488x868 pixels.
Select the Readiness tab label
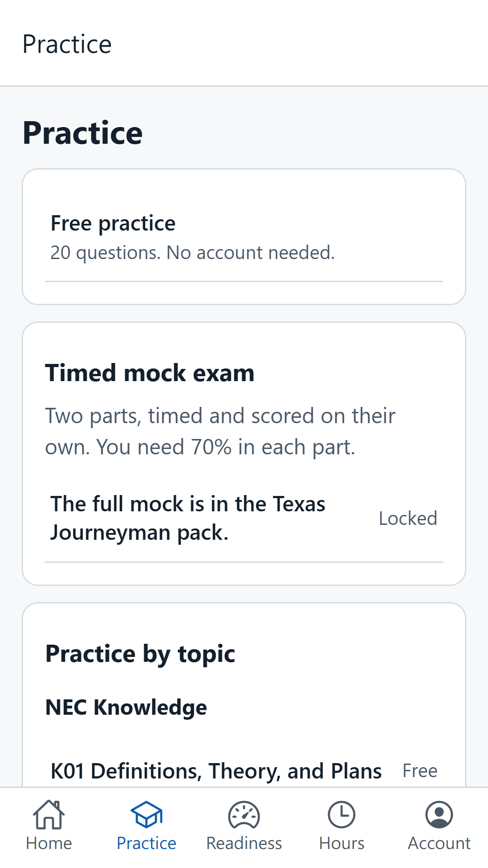(x=244, y=843)
